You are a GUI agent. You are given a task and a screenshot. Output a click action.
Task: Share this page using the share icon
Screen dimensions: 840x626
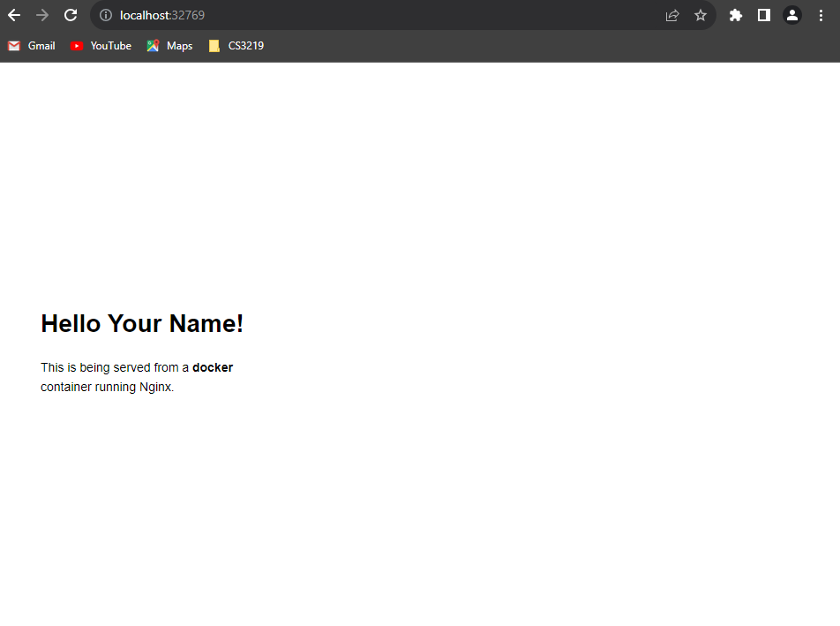tap(672, 15)
